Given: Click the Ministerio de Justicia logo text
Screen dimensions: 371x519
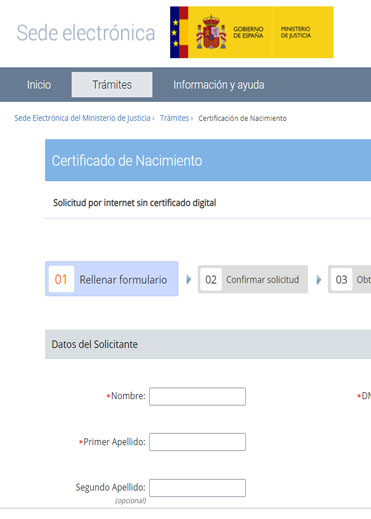Looking at the screenshot, I should click(x=295, y=32).
